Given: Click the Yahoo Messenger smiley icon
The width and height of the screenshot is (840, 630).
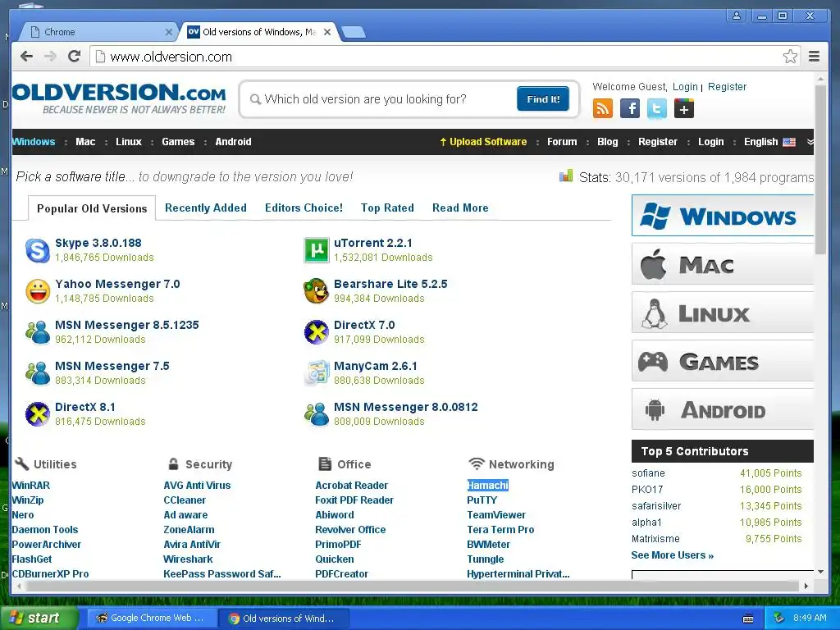Looking at the screenshot, I should tap(38, 291).
